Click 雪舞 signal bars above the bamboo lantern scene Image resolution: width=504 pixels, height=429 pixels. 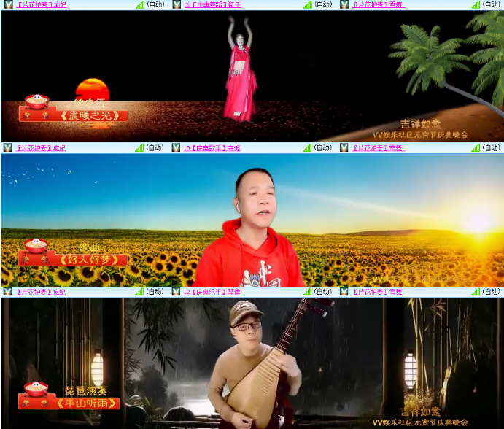(x=476, y=292)
